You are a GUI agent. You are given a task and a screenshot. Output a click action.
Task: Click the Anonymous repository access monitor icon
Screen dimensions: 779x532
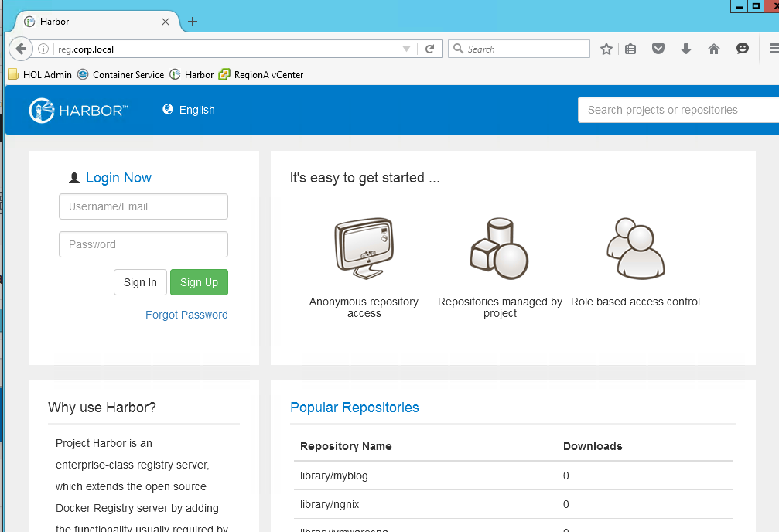364,248
